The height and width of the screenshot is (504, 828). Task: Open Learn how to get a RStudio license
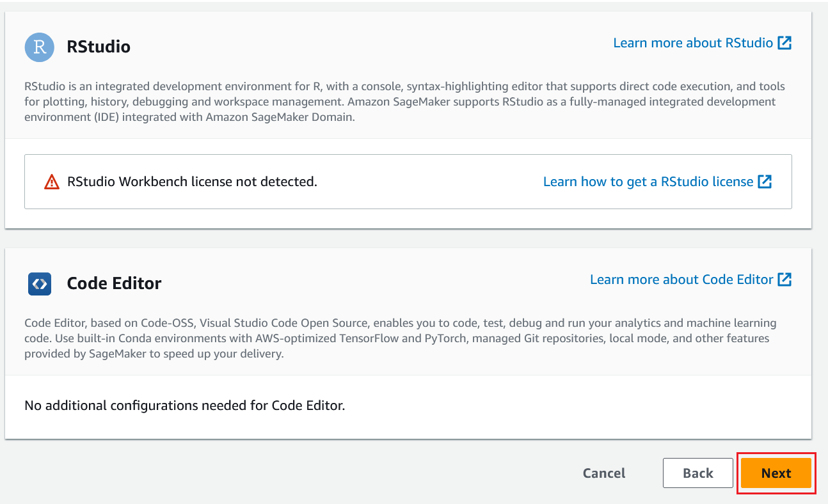point(648,182)
